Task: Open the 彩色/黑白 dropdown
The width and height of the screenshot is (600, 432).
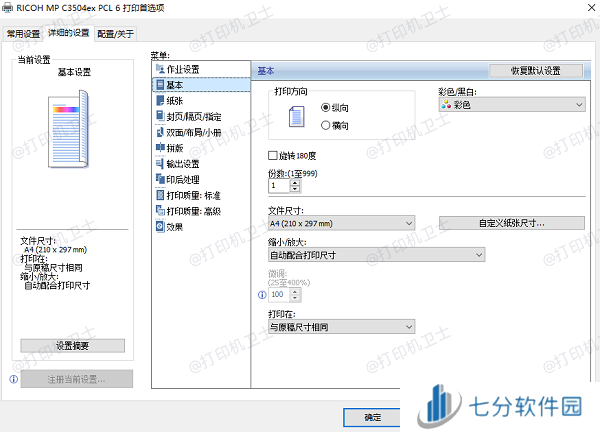Action: point(512,104)
